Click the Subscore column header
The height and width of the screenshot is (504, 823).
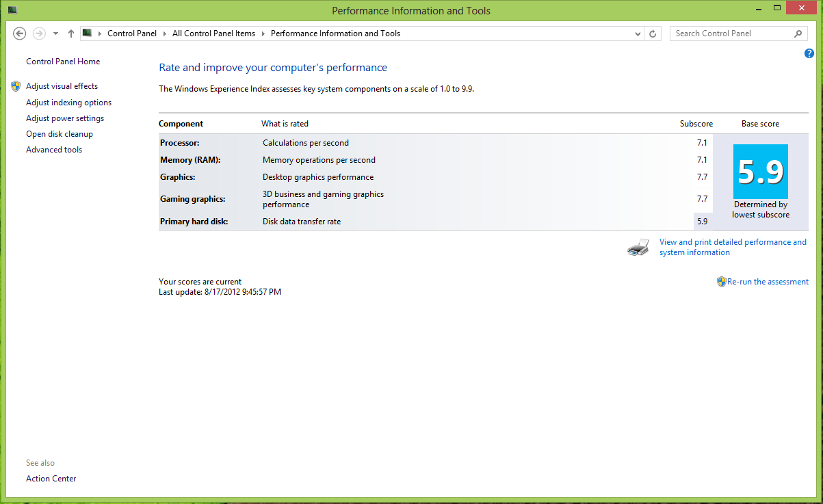[x=696, y=124]
